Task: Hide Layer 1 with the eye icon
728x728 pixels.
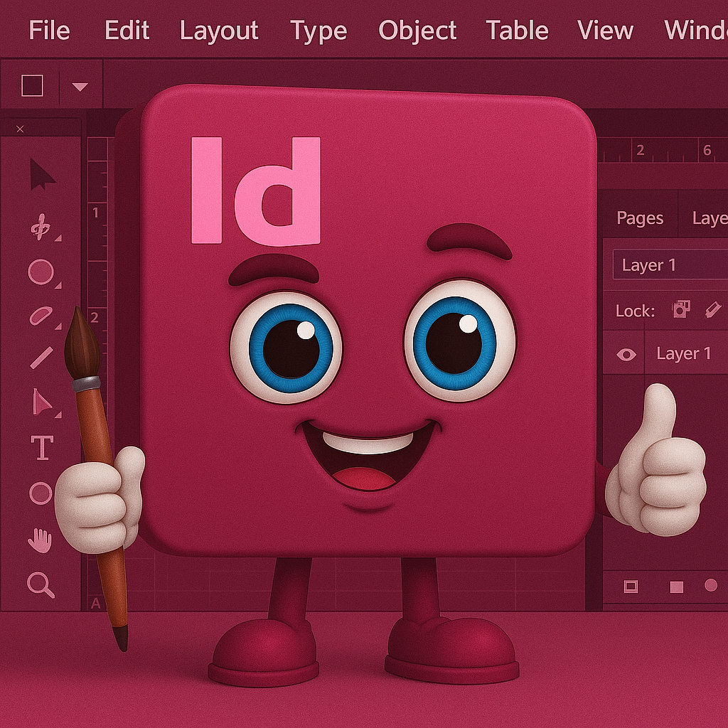Action: 626,355
